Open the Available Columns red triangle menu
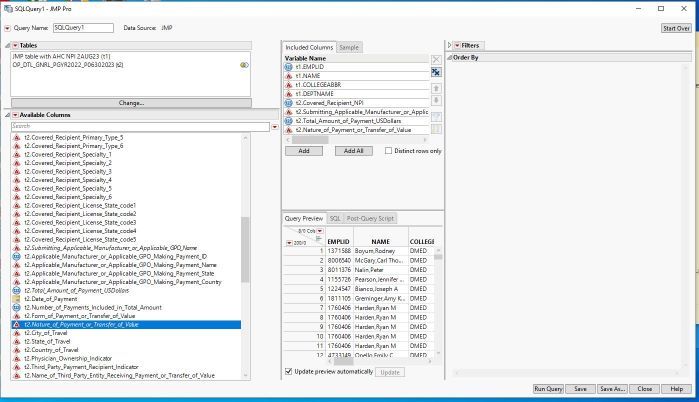 coord(15,115)
